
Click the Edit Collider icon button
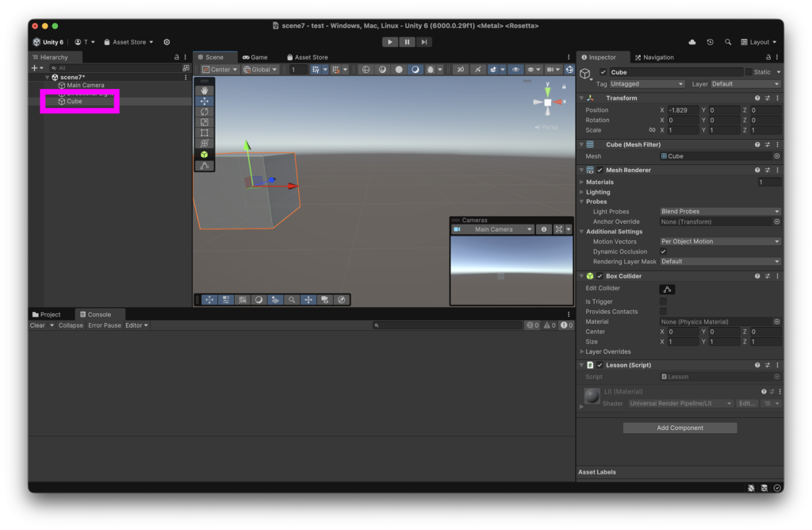[667, 290]
